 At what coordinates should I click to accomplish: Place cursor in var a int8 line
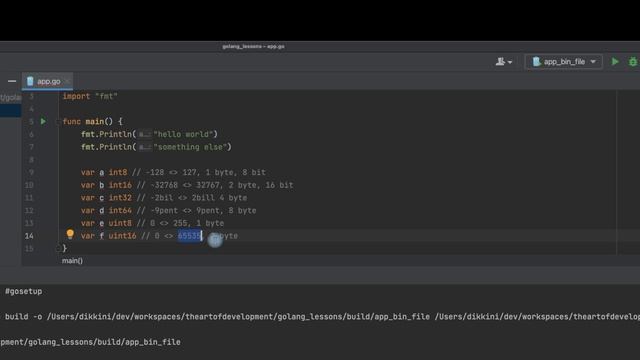173,172
